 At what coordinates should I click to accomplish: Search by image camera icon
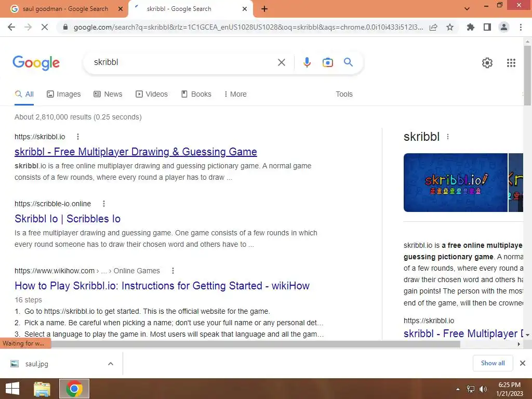point(327,62)
